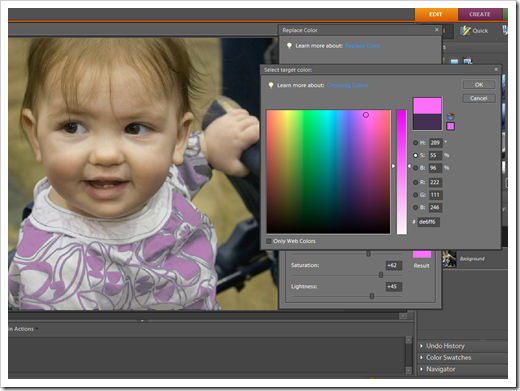Viewport: 520px width, 391px height.
Task: Switch to the EDIT tab
Action: 436,14
